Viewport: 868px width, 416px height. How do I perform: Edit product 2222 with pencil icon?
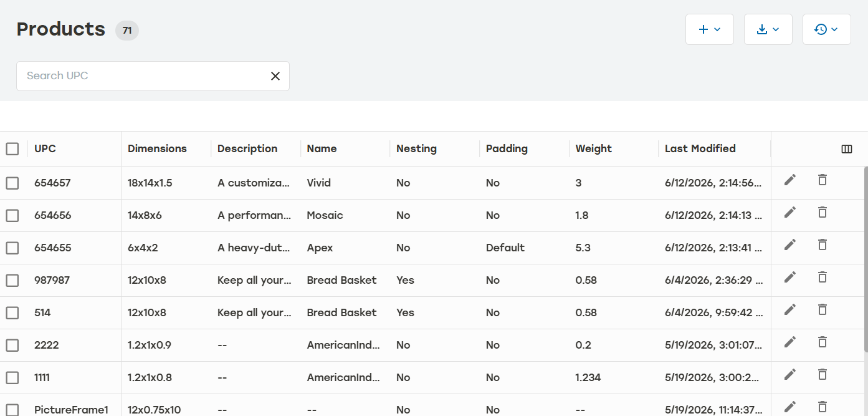[x=790, y=342]
